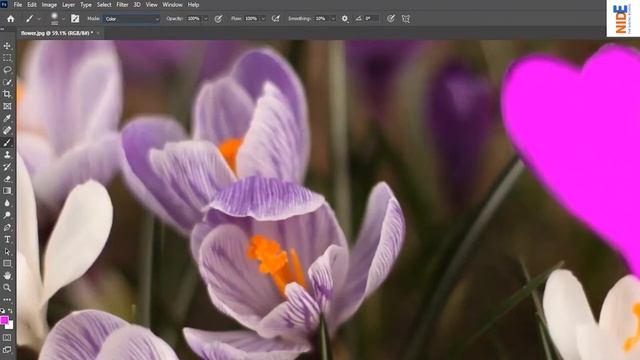Toggle pressure for size button
Viewport: 640px width, 360px height.
(x=391, y=19)
